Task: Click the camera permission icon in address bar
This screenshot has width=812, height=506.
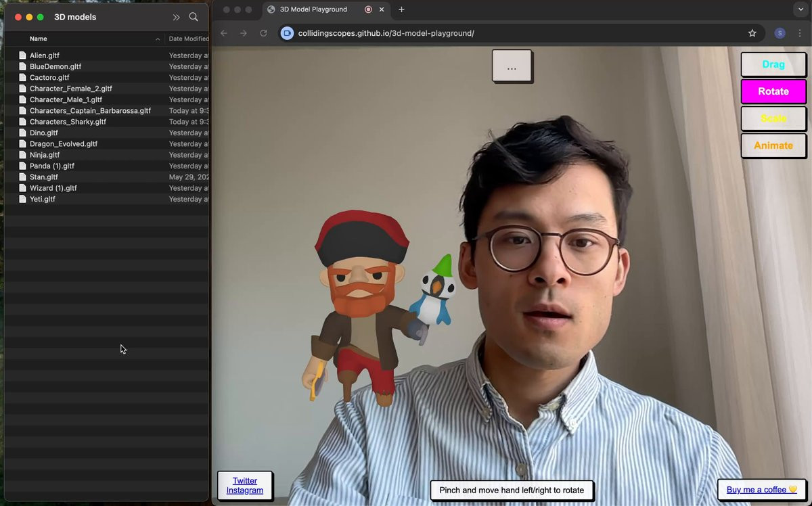Action: click(287, 33)
